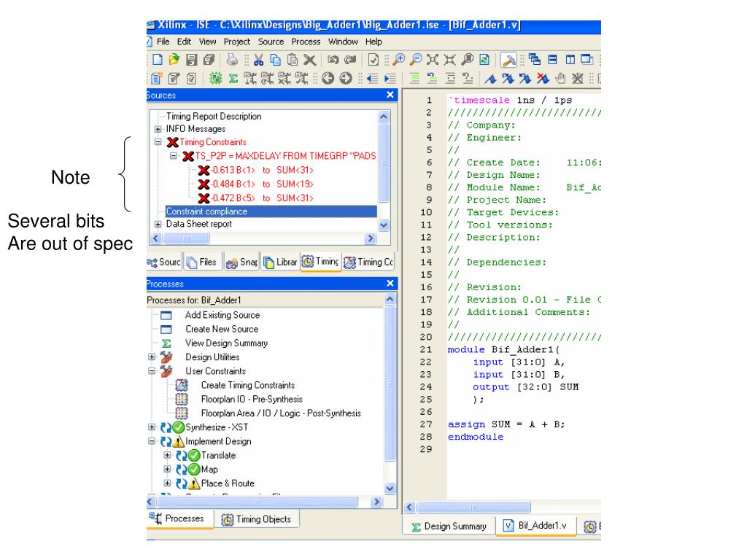
Task: Click the Open file folder icon
Action: pyautogui.click(x=174, y=60)
